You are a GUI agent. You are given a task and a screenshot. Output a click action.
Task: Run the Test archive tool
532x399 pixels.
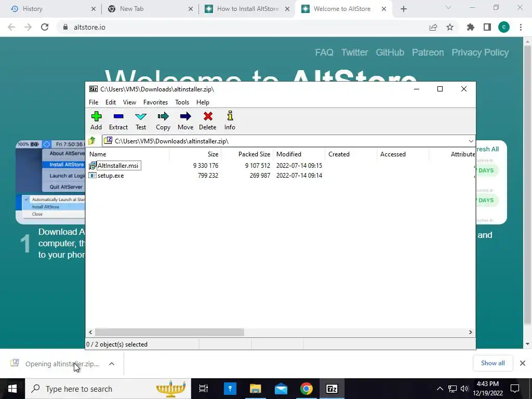(141, 121)
